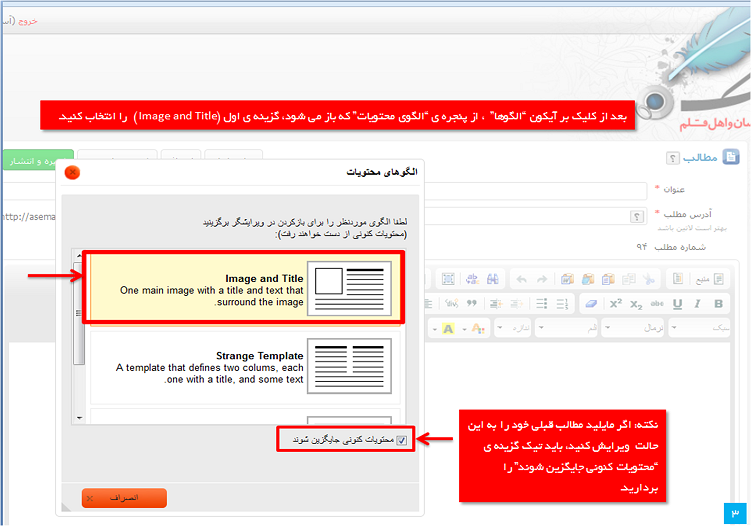Insert a numbered list

point(562,304)
